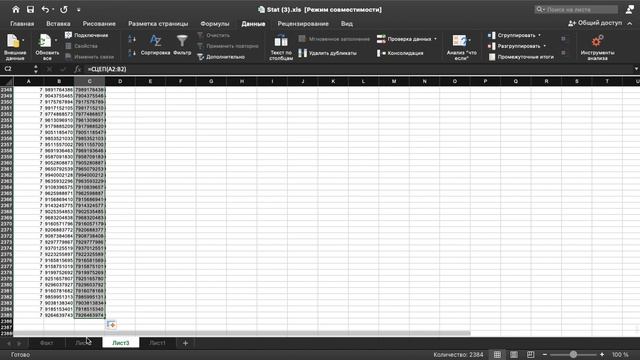This screenshot has width=640, height=360.
Task: Switch to sheet Лист1
Action: click(x=157, y=343)
